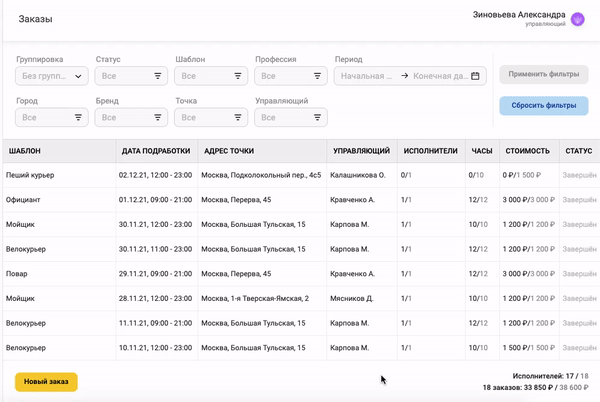600x402 pixels.
Task: Sort by СТОИМОСТЬ column header
Action: click(x=527, y=151)
